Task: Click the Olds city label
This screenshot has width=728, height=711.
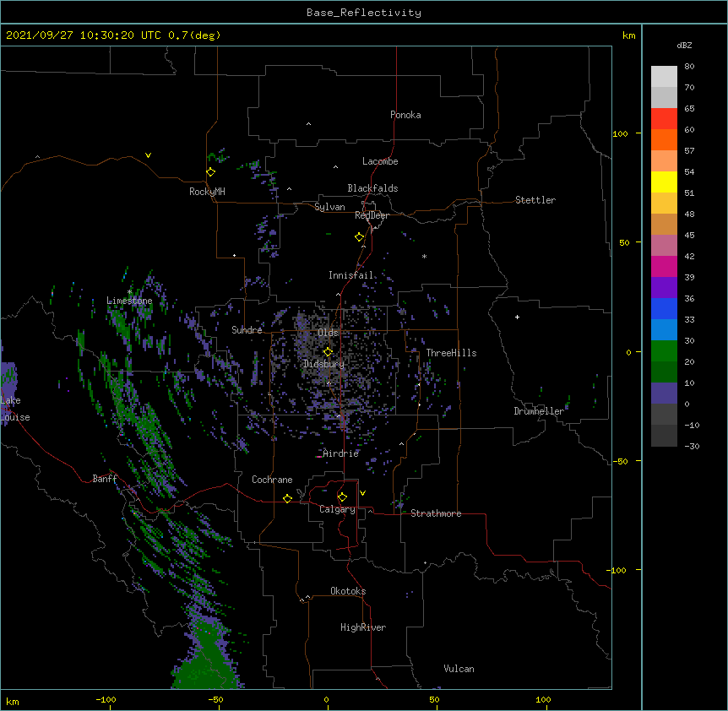Action: tap(329, 333)
